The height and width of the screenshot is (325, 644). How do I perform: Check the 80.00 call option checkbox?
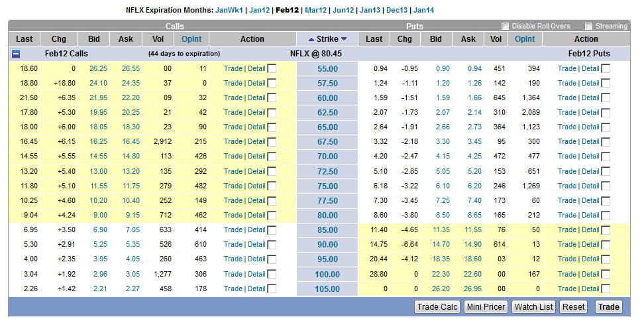pyautogui.click(x=272, y=215)
